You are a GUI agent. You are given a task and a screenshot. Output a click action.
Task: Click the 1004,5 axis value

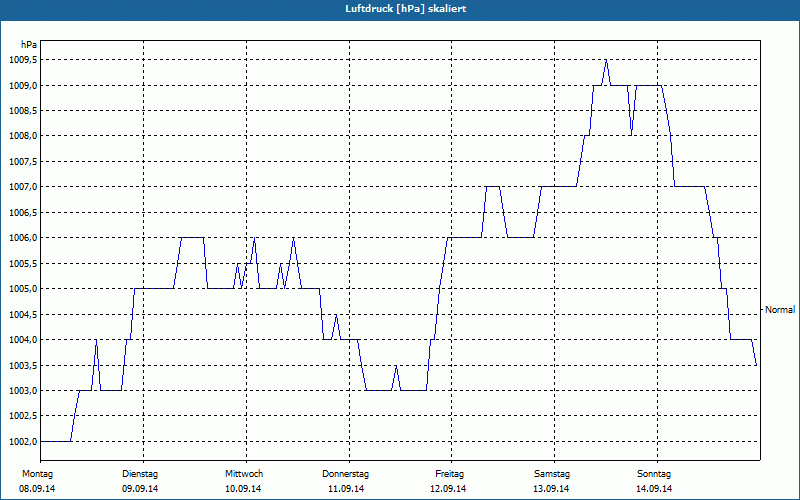(23, 314)
